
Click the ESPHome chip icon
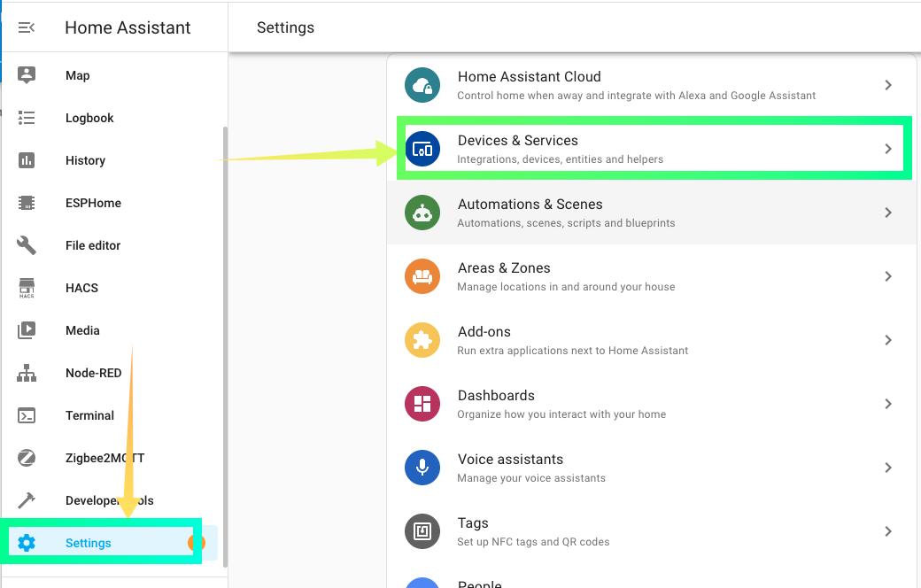tap(27, 203)
